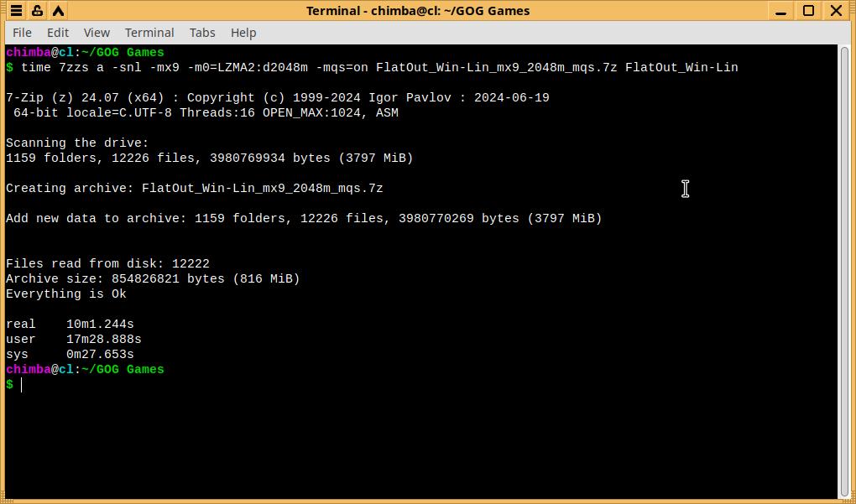856x504 pixels.
Task: Click the bottom 'chimba@cl:~/GOG Games' prompt line
Action: pyautogui.click(x=85, y=369)
